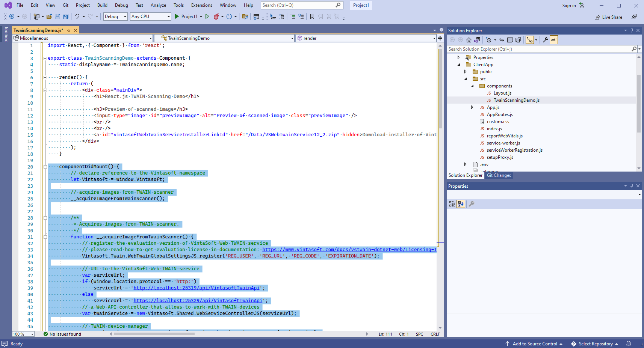Image resolution: width=644 pixels, height=348 pixels.
Task: Open the Miscellaneous scope dropdown
Action: (x=83, y=38)
